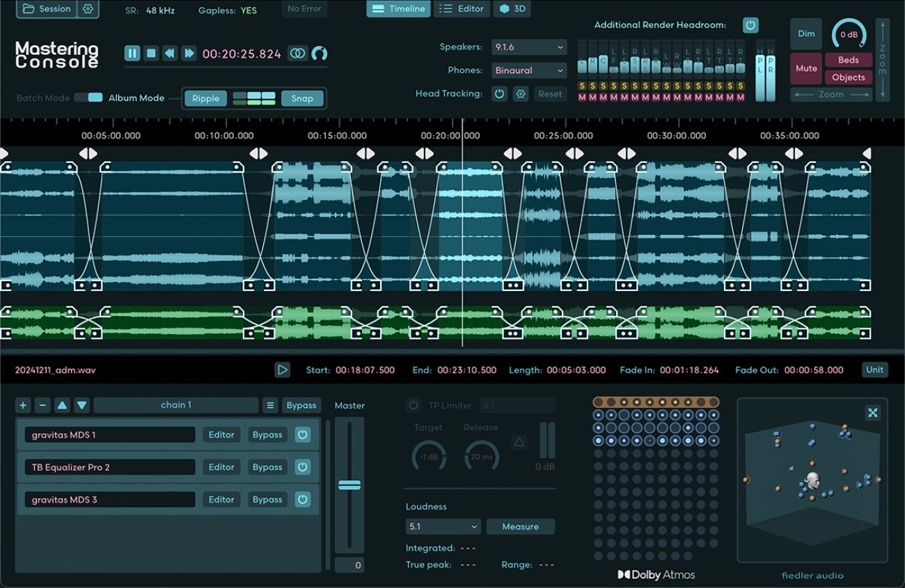
Task: Pause playback with the pause icon
Action: (x=132, y=53)
